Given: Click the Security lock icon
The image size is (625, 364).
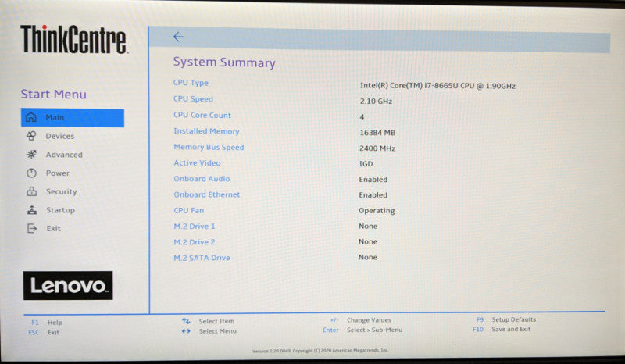Looking at the screenshot, I should (31, 191).
